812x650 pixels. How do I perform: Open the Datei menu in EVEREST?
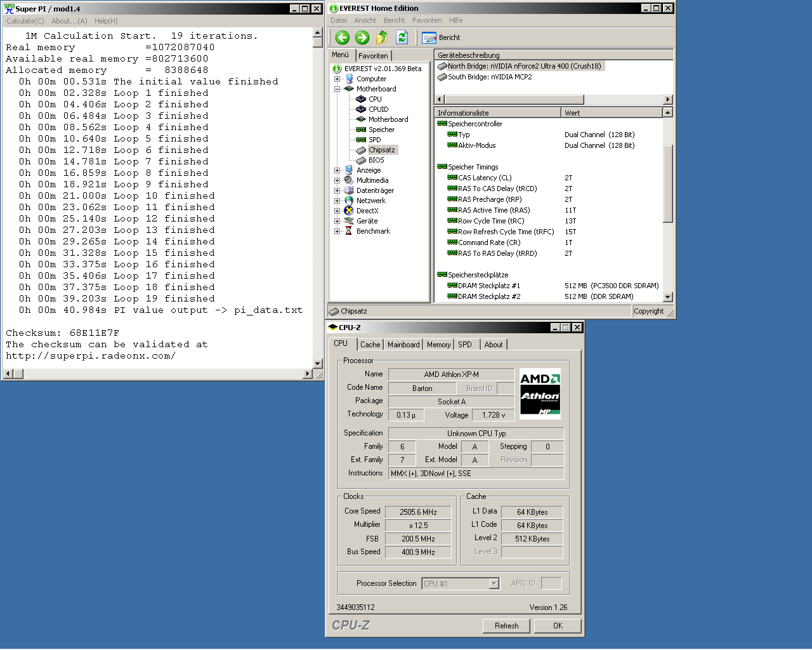(338, 20)
